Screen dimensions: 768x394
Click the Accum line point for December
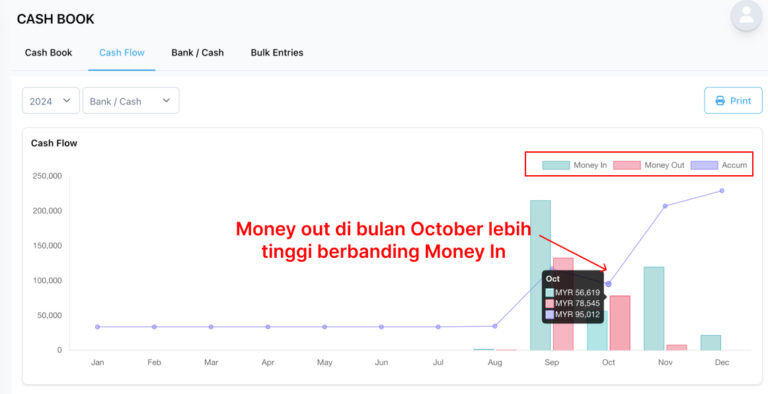click(722, 191)
